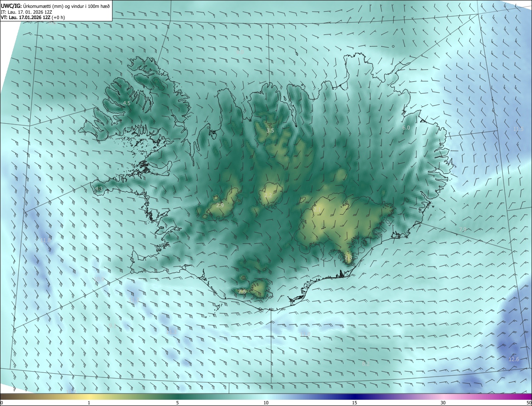This screenshot has height=406, width=532.
Task: Click the 50 tick on the color scale
Action: point(529,403)
